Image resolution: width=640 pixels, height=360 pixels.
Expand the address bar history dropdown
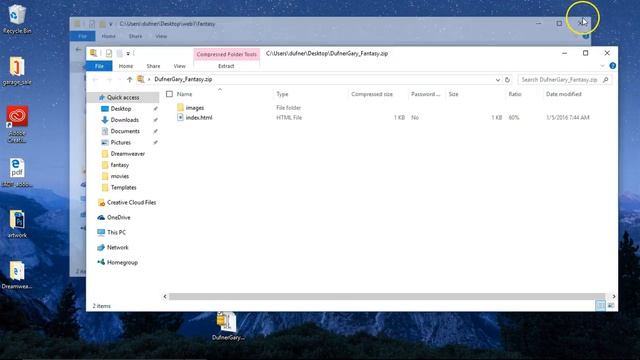(498, 80)
